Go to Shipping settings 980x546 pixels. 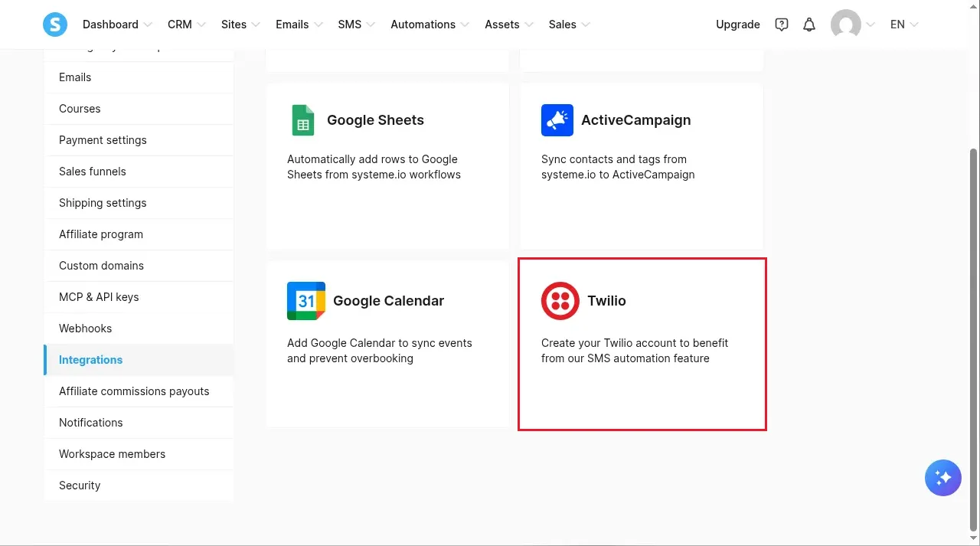(139, 203)
